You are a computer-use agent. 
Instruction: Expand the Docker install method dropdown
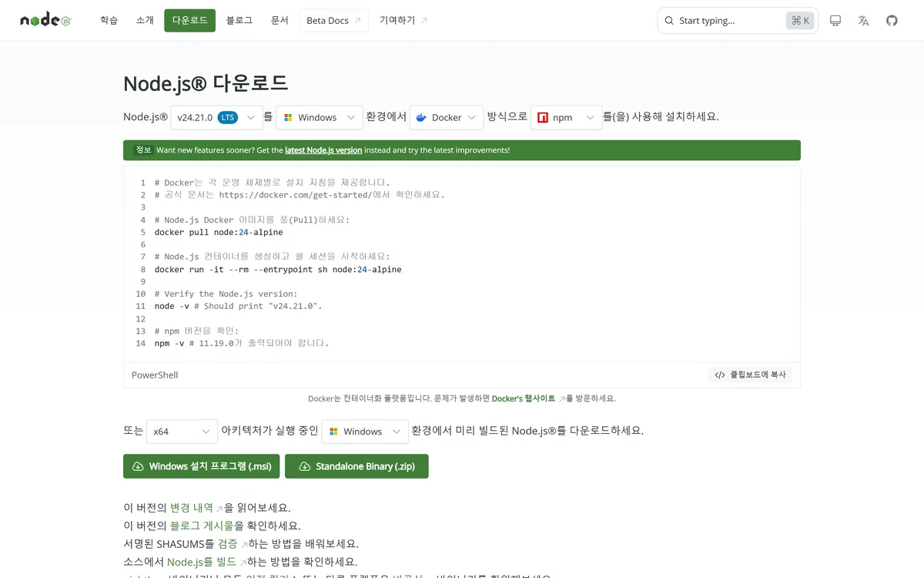[x=447, y=117]
